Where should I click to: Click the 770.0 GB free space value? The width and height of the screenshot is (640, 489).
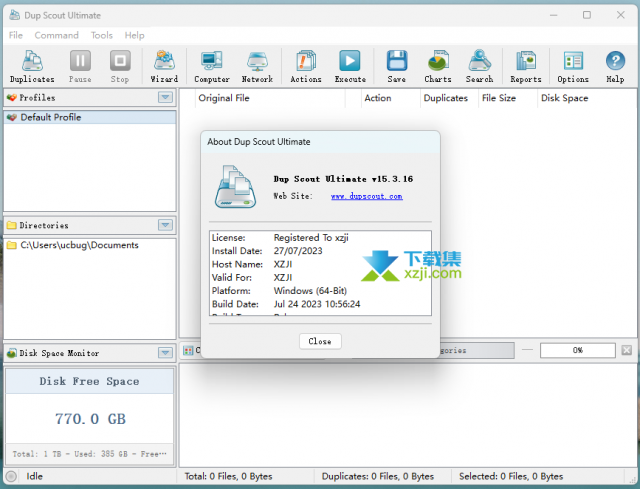click(x=90, y=419)
